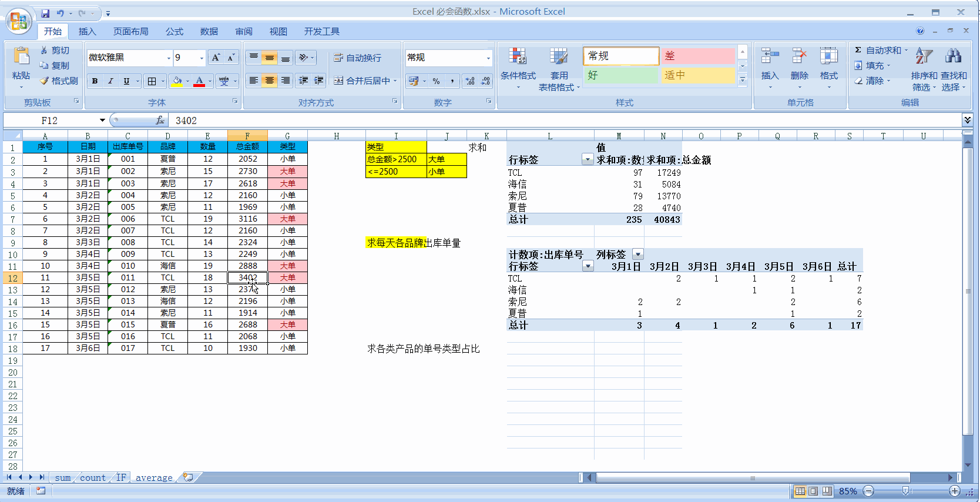Activate Format Painter (格式刷)
This screenshot has width=980, height=502.
click(59, 81)
